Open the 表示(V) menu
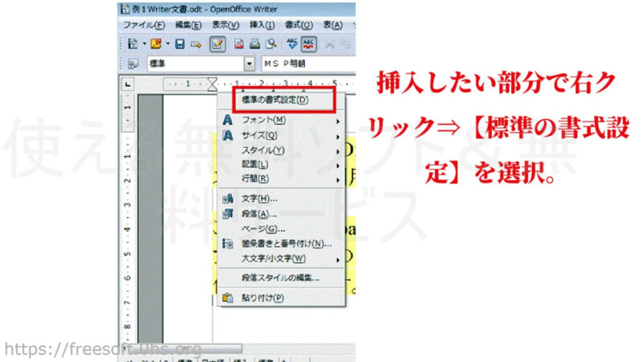Screen dimensions: 644x362 [225, 26]
